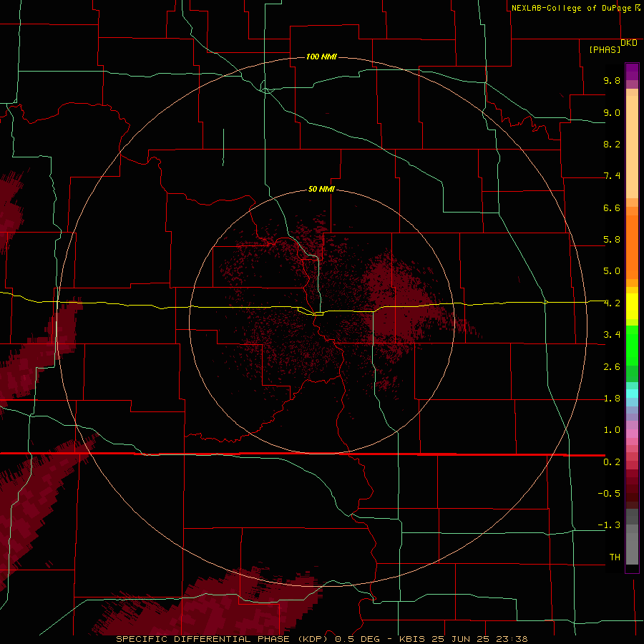Select the 7.4 value on the scale

(612, 176)
